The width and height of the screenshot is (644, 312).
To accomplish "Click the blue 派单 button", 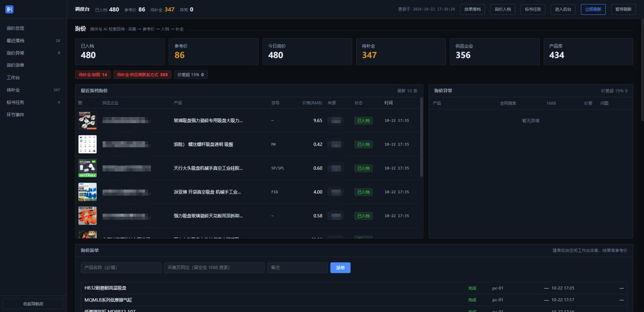I will (341, 268).
